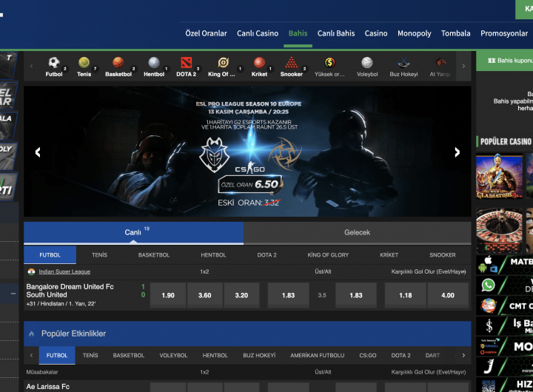Viewport: 533px width, 392px height.
Task: Open the Promosyonlar menu item
Action: (504, 33)
